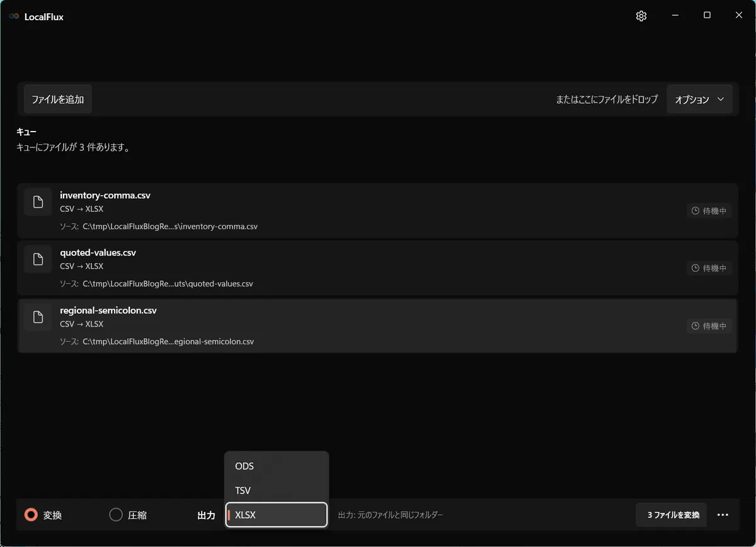
Task: Expand the オプション dropdown
Action: click(699, 99)
